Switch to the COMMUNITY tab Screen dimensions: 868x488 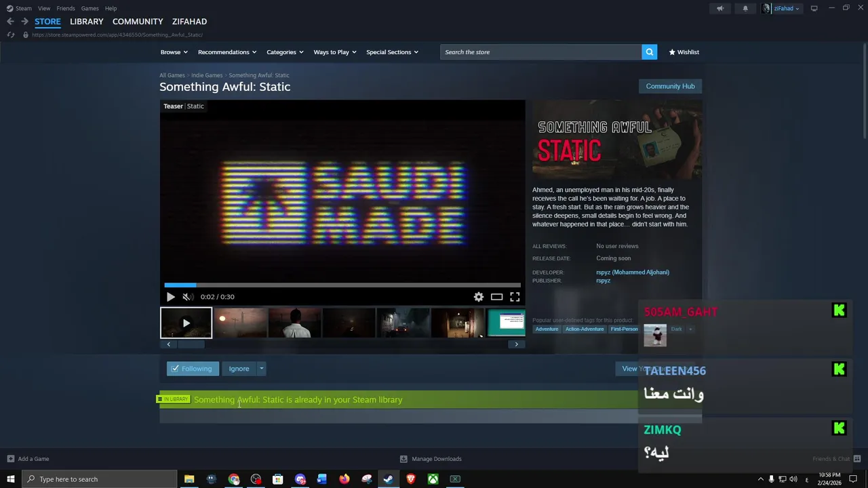[x=138, y=22]
